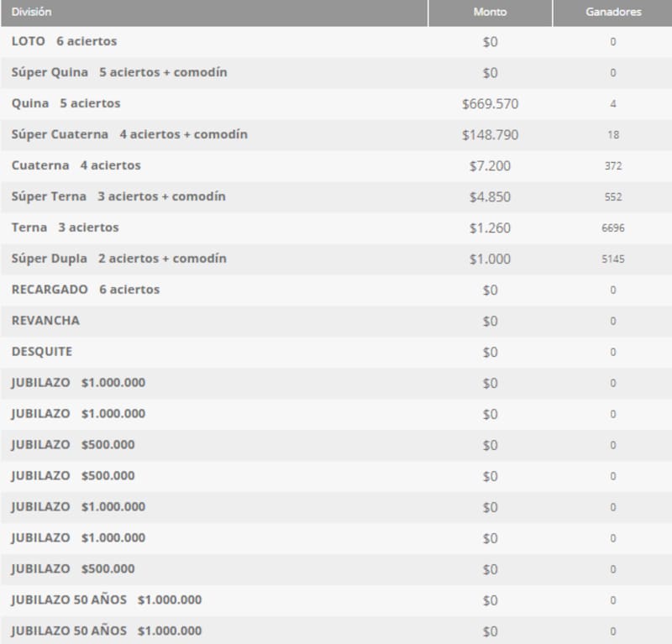672x644 pixels.
Task: Select the Terna 3 aciertos label
Action: click(66, 228)
